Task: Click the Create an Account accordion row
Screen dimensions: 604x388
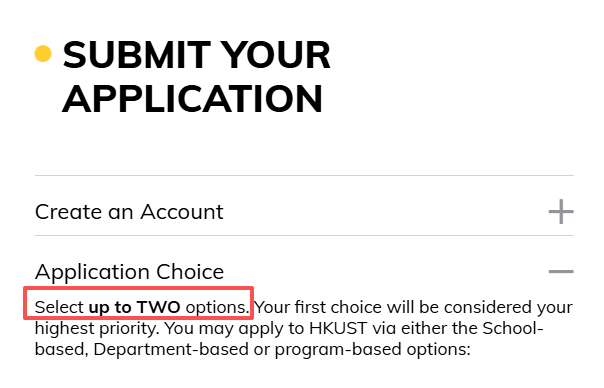Action: coord(304,212)
